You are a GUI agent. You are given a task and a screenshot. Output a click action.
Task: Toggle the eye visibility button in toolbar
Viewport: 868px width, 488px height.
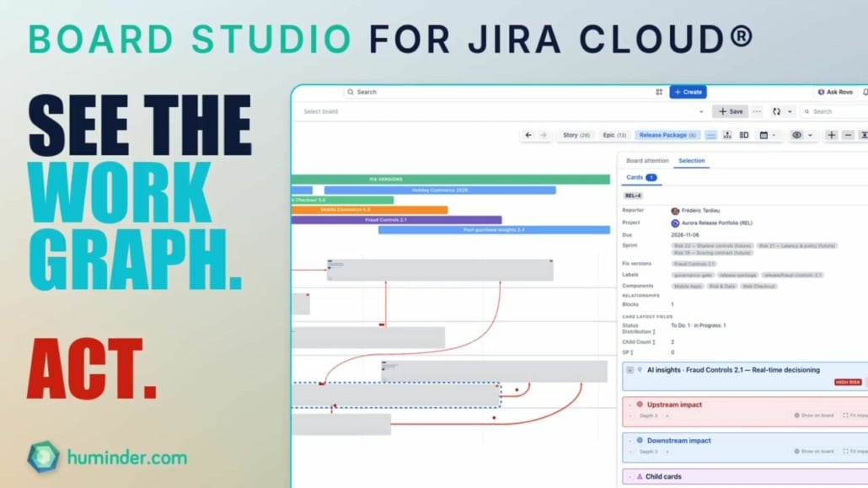(x=796, y=135)
